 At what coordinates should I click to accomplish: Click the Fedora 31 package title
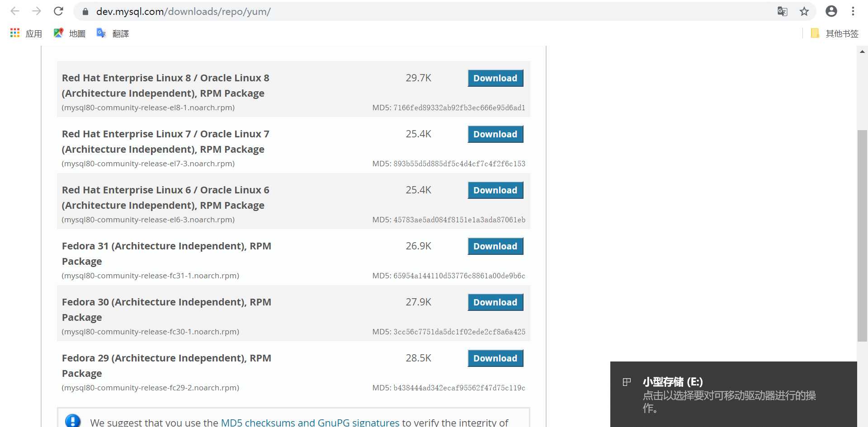[x=166, y=253]
